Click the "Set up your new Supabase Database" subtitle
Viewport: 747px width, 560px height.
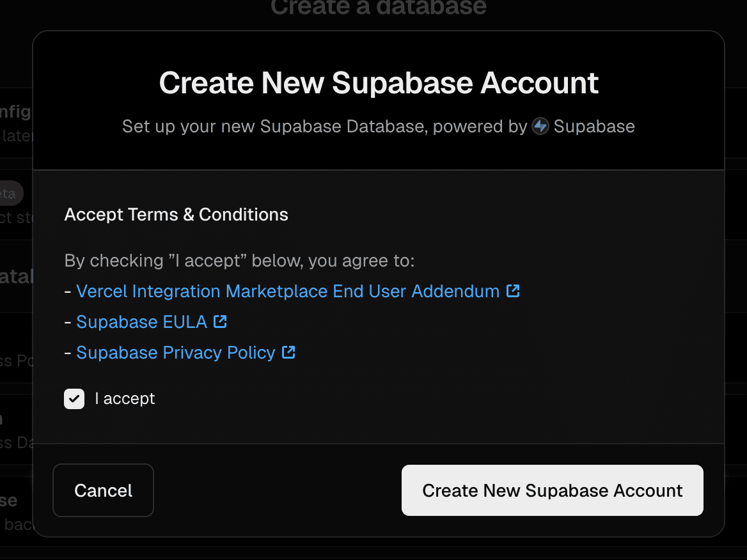pyautogui.click(x=274, y=127)
